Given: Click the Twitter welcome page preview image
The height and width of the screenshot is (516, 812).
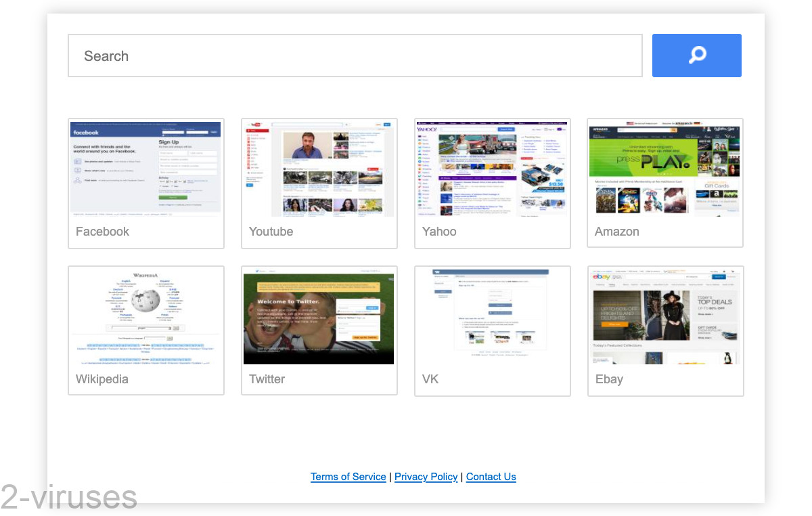Looking at the screenshot, I should 319,316.
